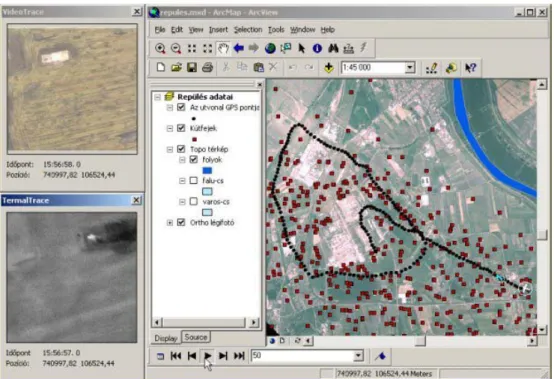Collapse the falu-cs layer legend
This screenshot has height=379, width=554.
(182, 181)
